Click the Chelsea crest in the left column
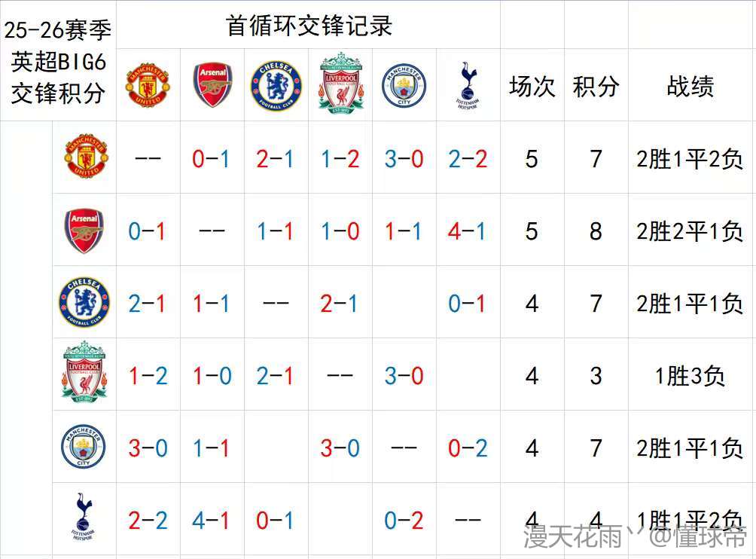 (x=84, y=303)
